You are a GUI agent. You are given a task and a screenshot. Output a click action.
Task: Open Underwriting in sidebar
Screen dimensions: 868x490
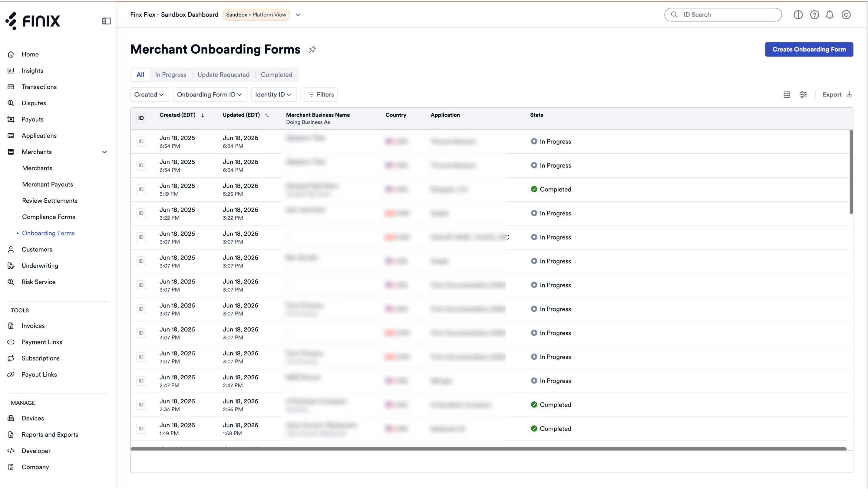point(40,266)
